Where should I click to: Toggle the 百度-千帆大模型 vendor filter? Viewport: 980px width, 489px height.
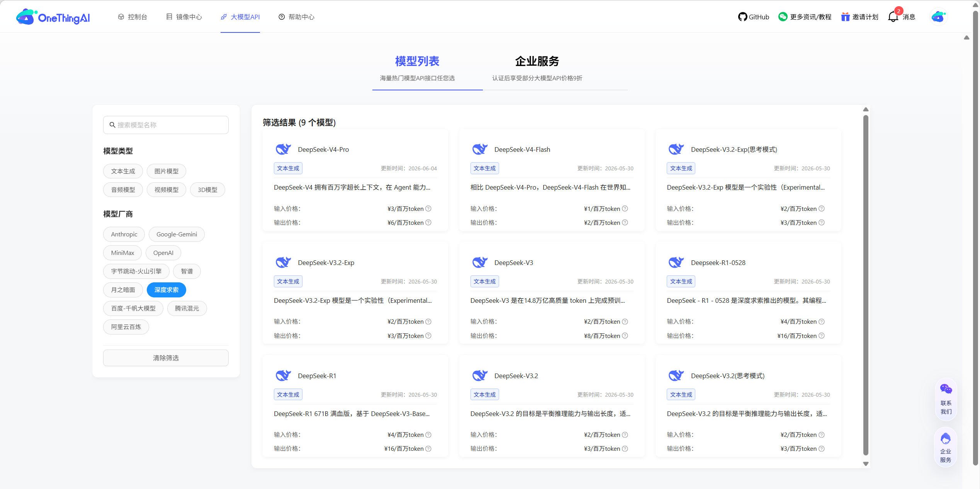pos(133,308)
